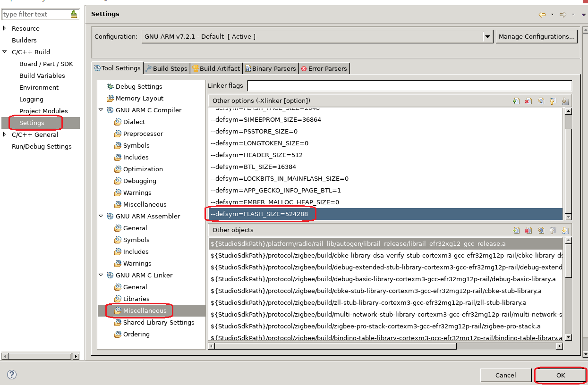Click Other objects vertical scrollbar down arrow

point(568,337)
